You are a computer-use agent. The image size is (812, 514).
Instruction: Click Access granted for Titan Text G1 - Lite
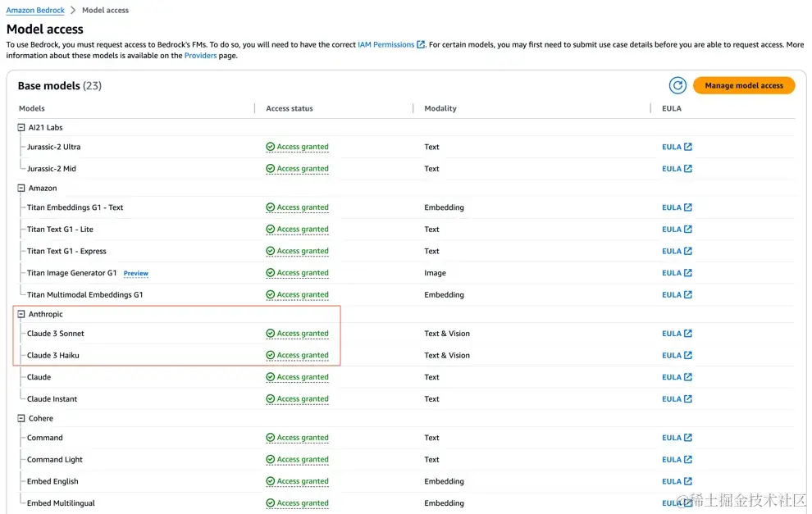[297, 230]
